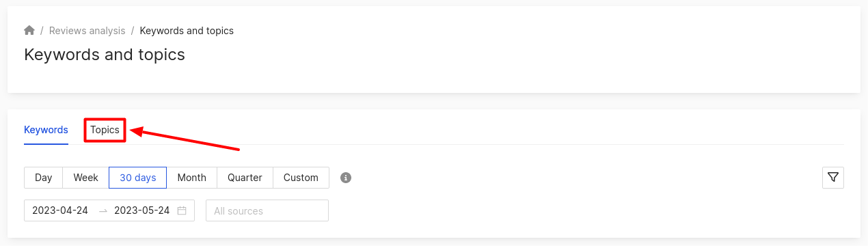This screenshot has width=868, height=246.
Task: Select the 30 days period option
Action: [138, 178]
